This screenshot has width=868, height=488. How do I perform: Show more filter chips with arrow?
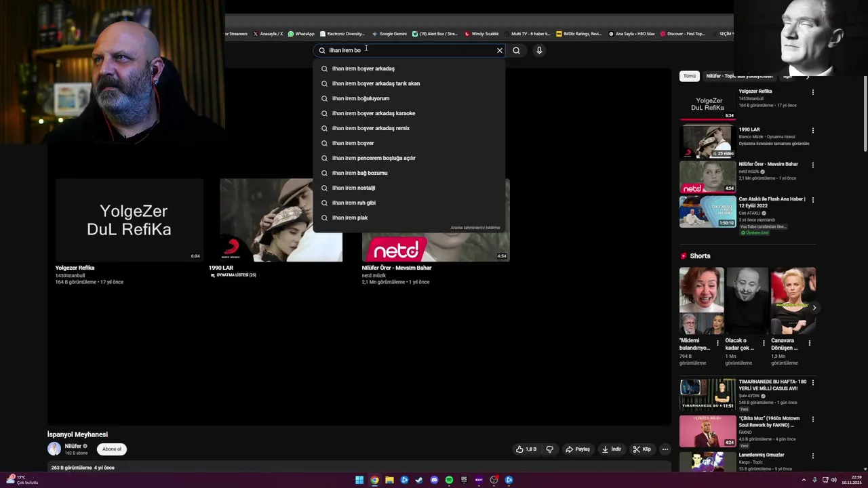[x=807, y=77]
